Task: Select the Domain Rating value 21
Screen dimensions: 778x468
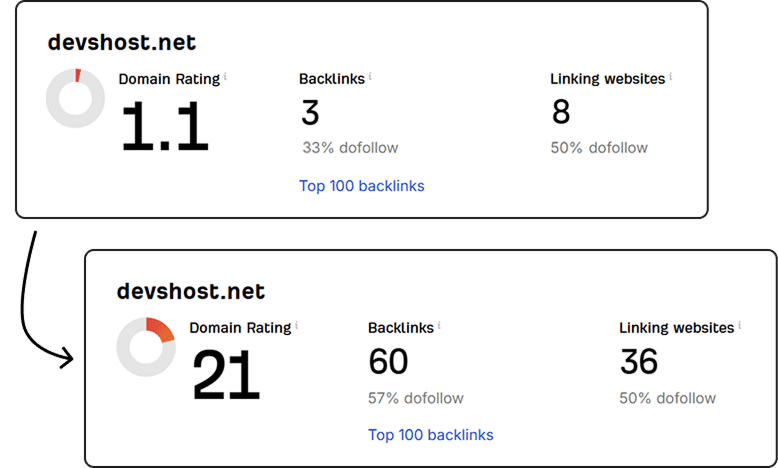Action: (226, 375)
